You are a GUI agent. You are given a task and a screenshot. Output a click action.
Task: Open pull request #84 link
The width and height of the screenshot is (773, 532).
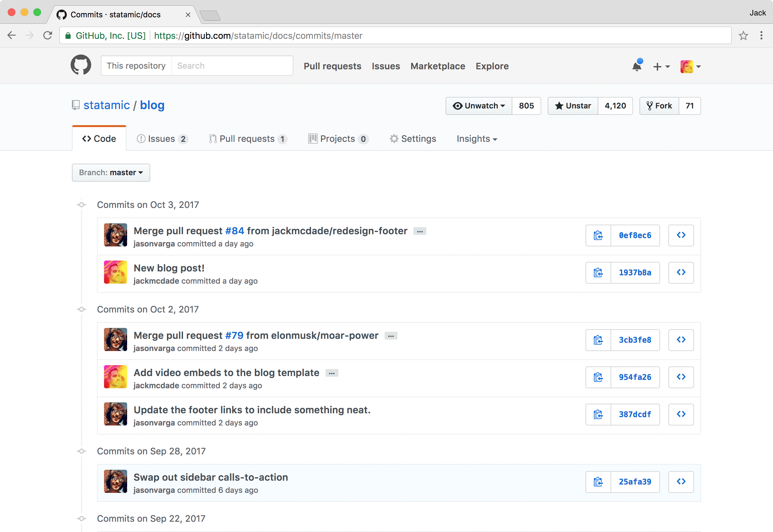click(x=235, y=231)
